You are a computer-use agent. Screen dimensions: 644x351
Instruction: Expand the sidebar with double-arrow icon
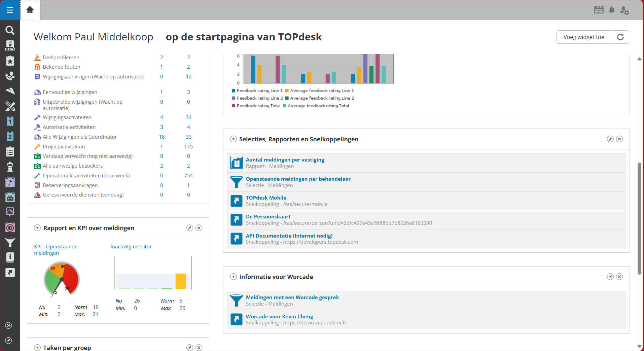click(x=9, y=325)
